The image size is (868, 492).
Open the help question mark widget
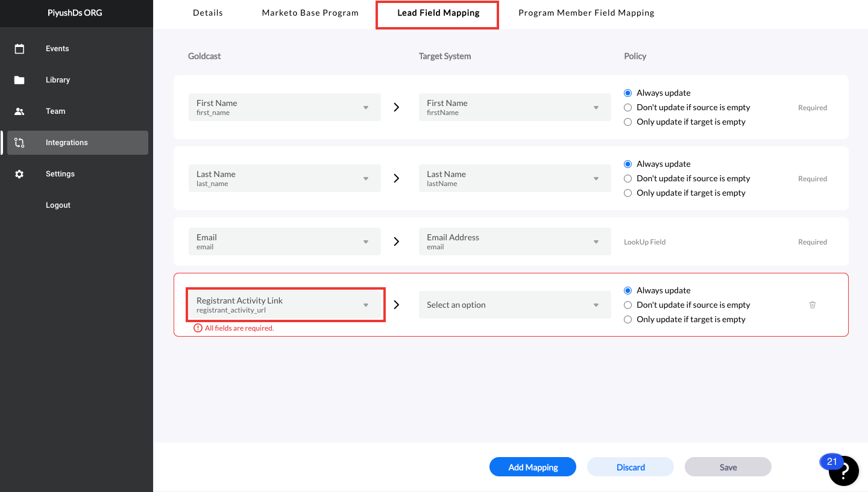tap(844, 471)
